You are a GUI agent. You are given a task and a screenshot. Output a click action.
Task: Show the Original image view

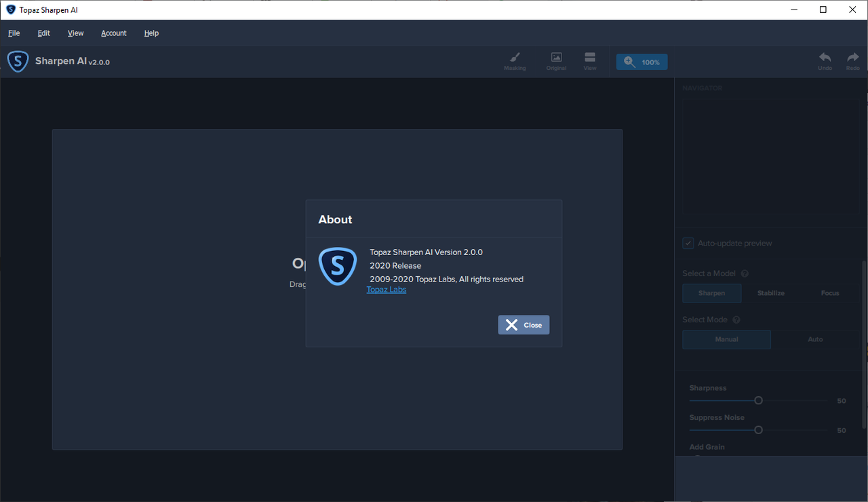(556, 62)
